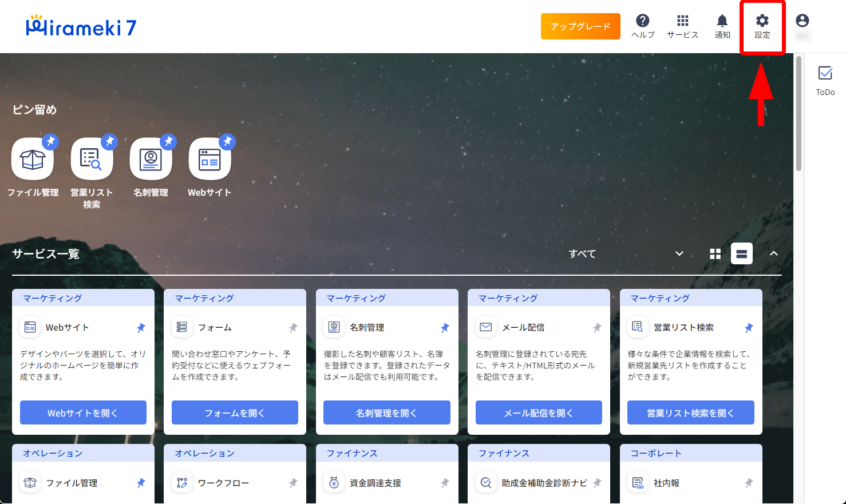
Task: Open pinned 営業リスト検索 shortcut icon
Action: (92, 160)
